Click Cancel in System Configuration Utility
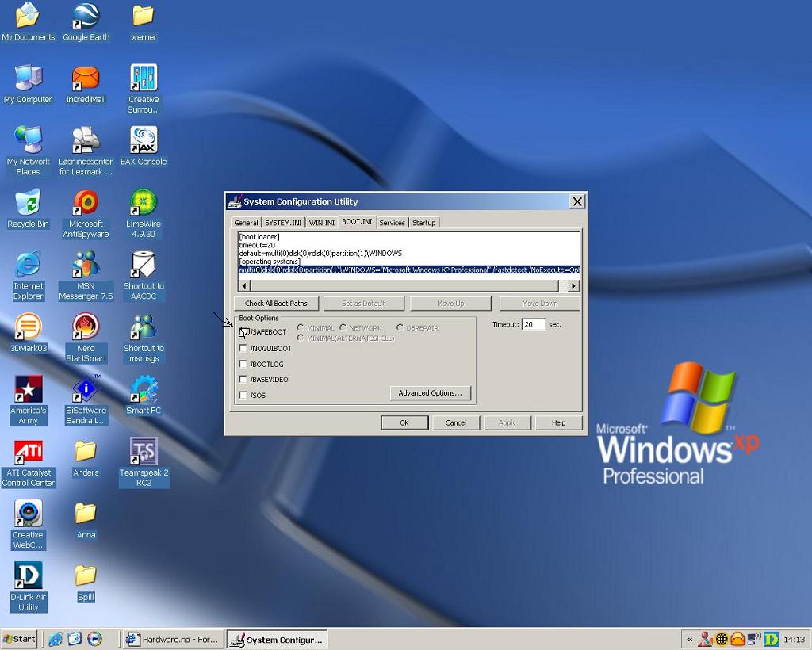The image size is (812, 650). (x=456, y=422)
